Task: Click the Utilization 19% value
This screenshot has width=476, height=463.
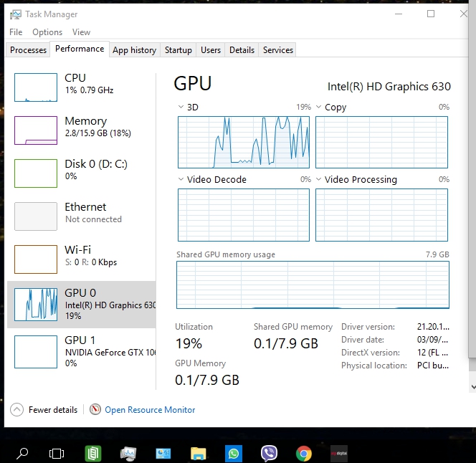Action: tap(189, 344)
